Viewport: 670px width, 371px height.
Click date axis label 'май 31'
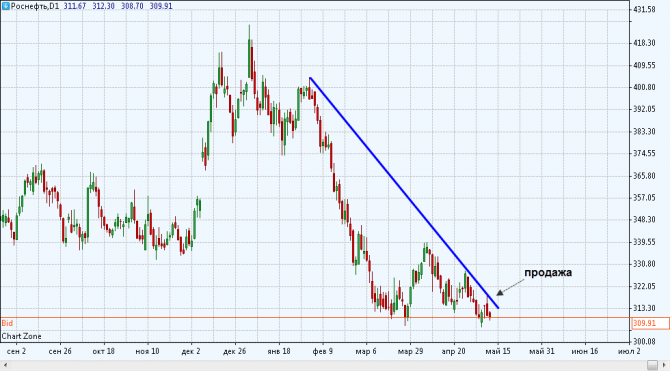[x=542, y=351]
